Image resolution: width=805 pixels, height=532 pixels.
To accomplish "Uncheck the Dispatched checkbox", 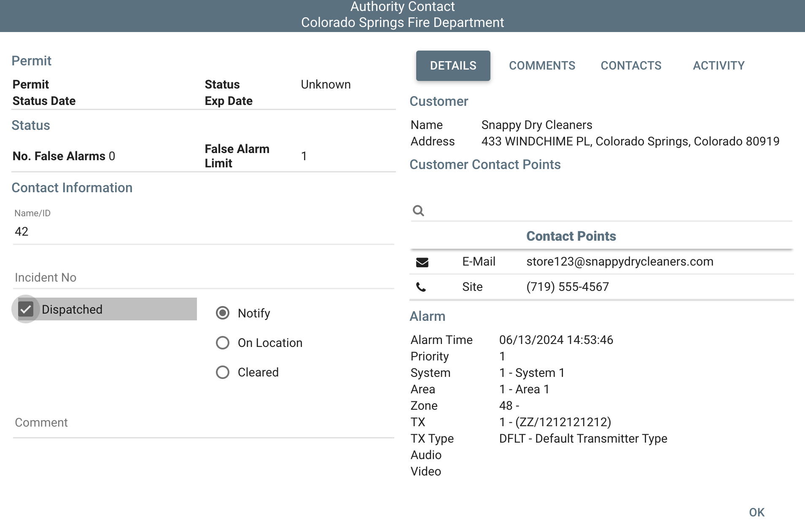I will pos(26,309).
